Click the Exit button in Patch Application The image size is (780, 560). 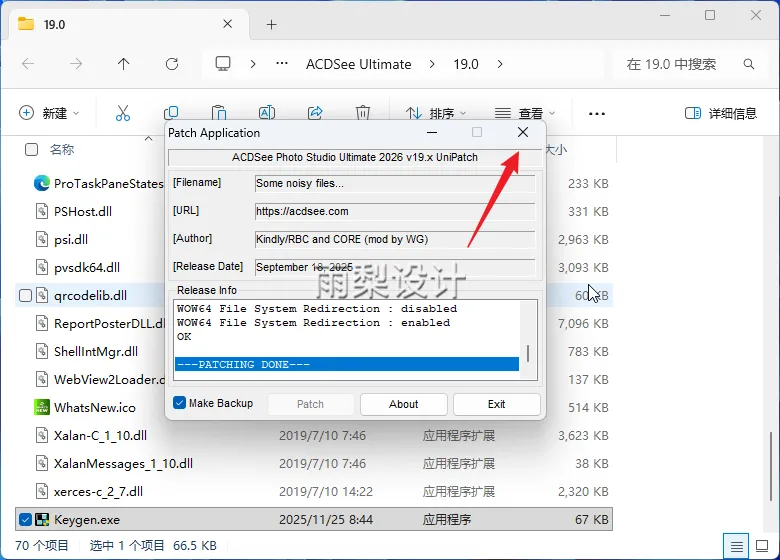[496, 404]
